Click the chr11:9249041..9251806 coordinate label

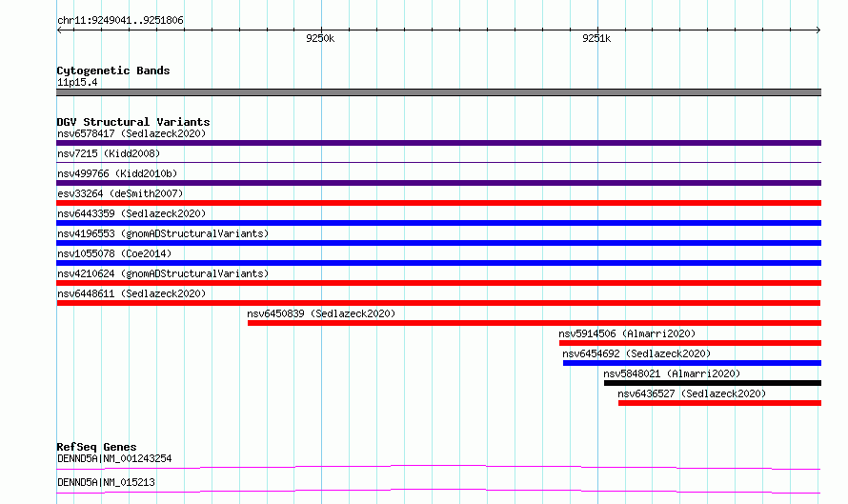pyautogui.click(x=120, y=20)
